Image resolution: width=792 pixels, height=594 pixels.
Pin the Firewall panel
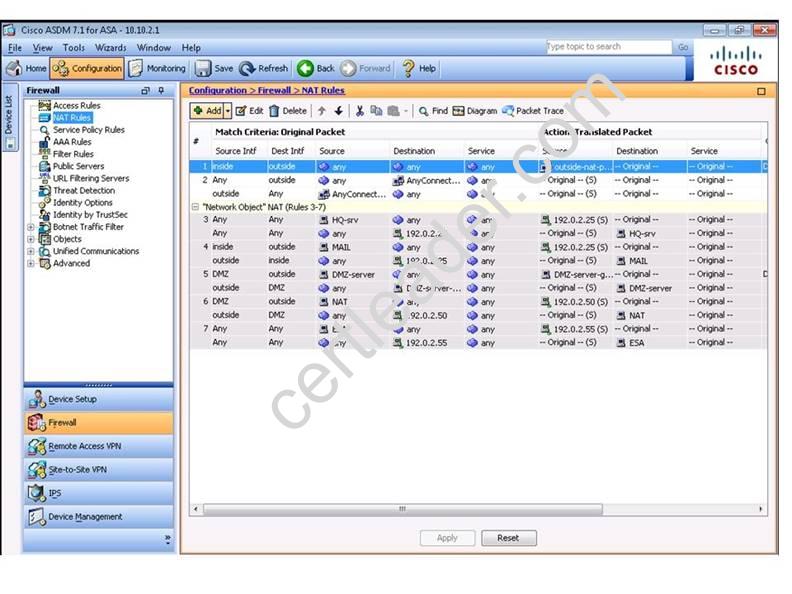(161, 90)
